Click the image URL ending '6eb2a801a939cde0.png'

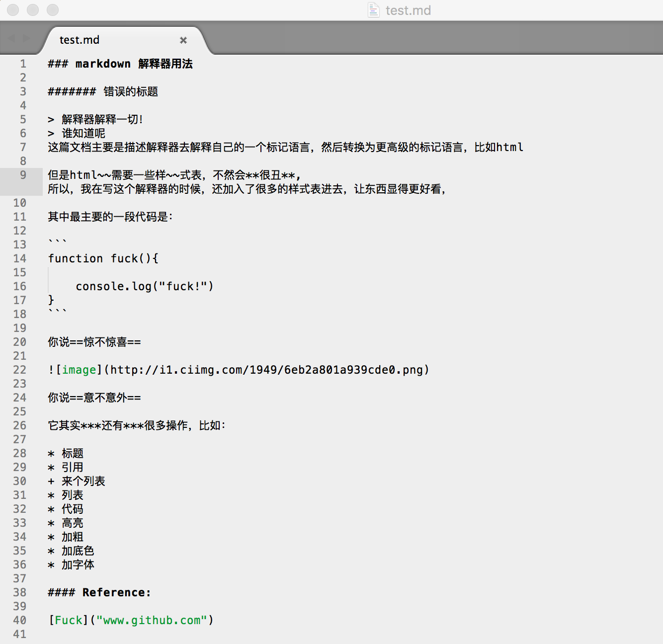[266, 370]
